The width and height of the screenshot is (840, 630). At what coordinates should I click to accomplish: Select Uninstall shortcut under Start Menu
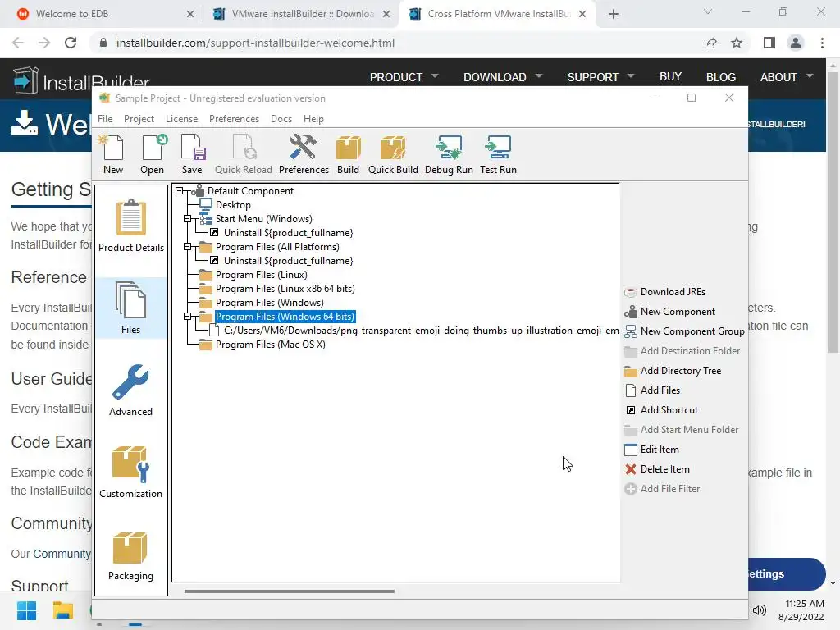pyautogui.click(x=288, y=232)
